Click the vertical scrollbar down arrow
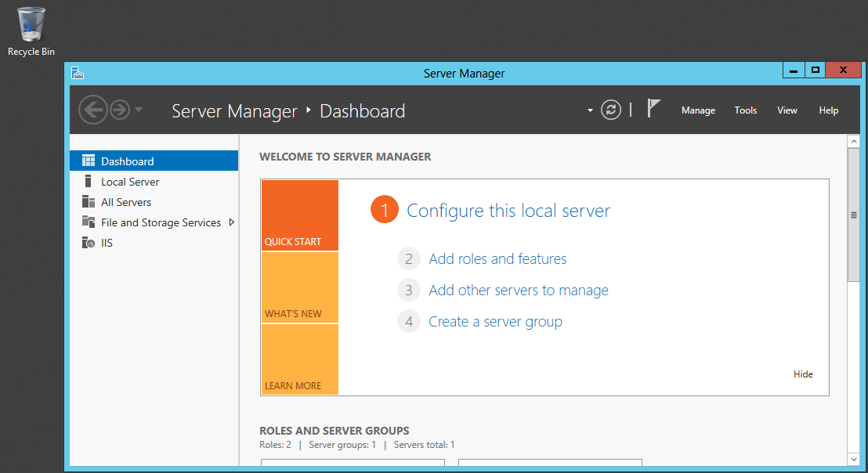Image resolution: width=868 pixels, height=473 pixels. [x=853, y=459]
